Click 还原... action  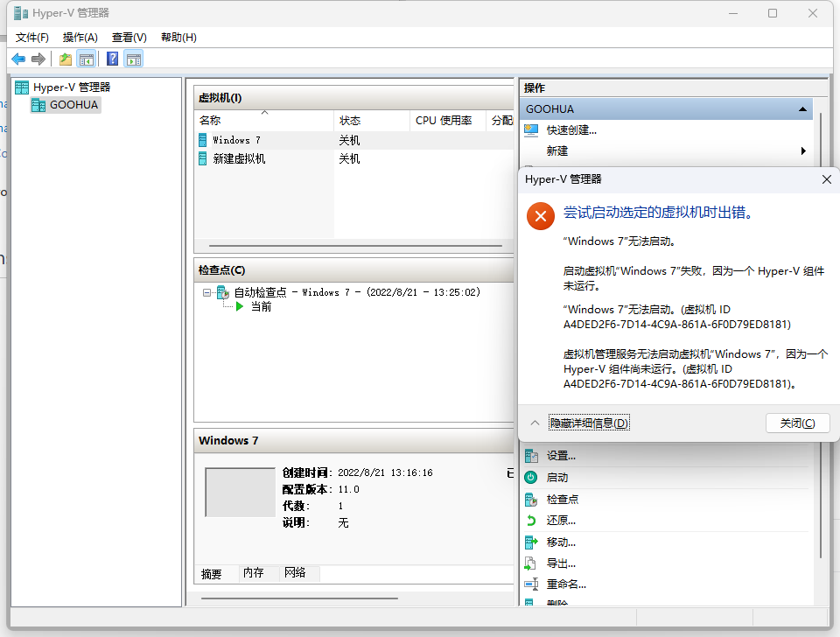click(561, 521)
